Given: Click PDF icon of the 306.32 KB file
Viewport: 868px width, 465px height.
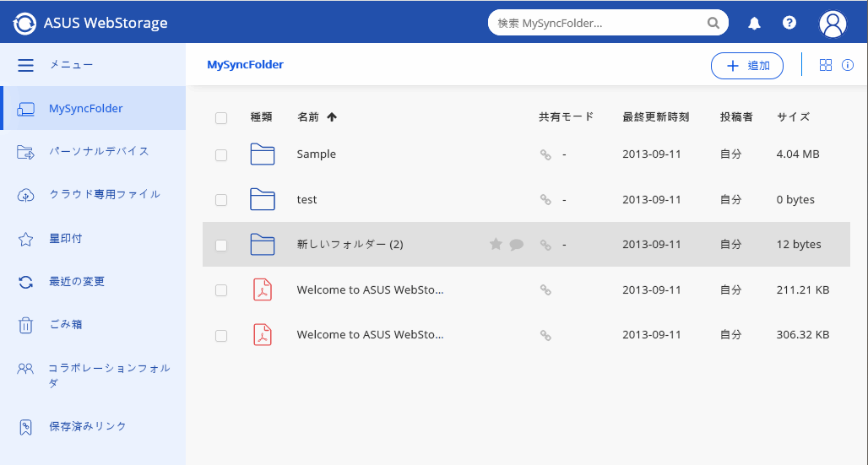Looking at the screenshot, I should (x=263, y=335).
